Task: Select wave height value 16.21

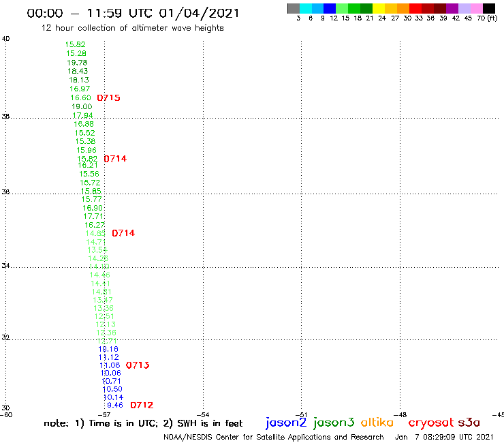Action: pyautogui.click(x=88, y=165)
